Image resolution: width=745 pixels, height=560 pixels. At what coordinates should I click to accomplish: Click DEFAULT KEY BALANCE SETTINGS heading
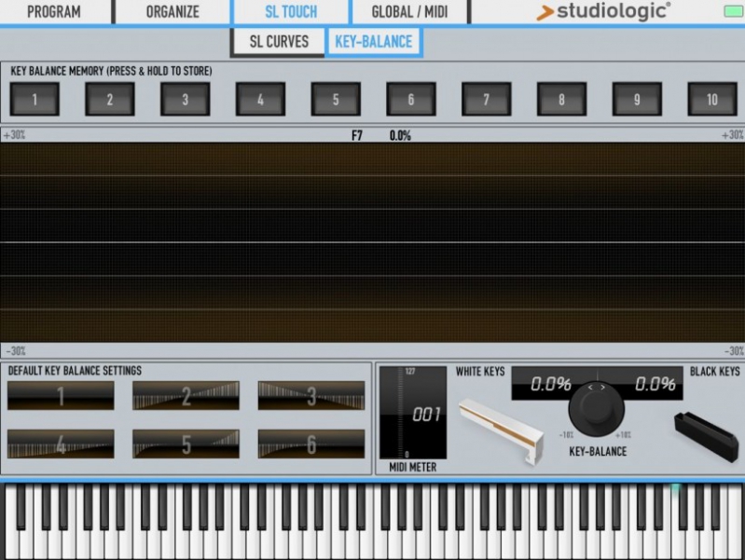[75, 371]
